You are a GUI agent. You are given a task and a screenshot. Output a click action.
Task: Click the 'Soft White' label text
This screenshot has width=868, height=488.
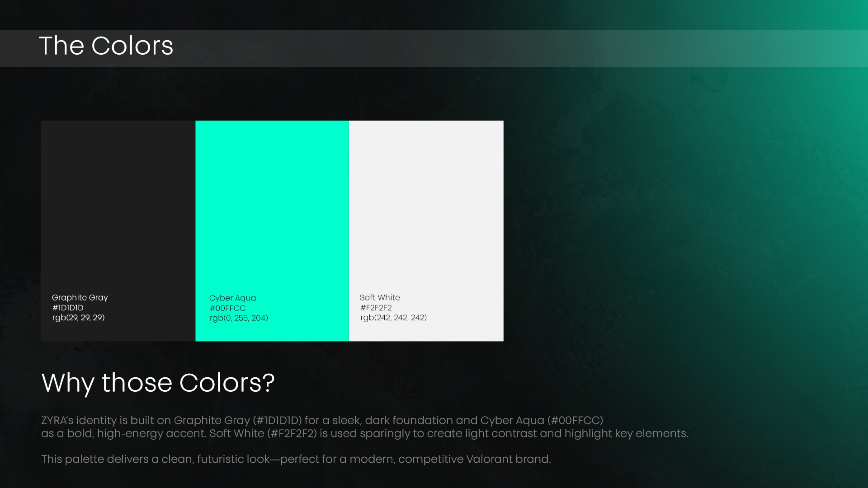click(x=380, y=297)
